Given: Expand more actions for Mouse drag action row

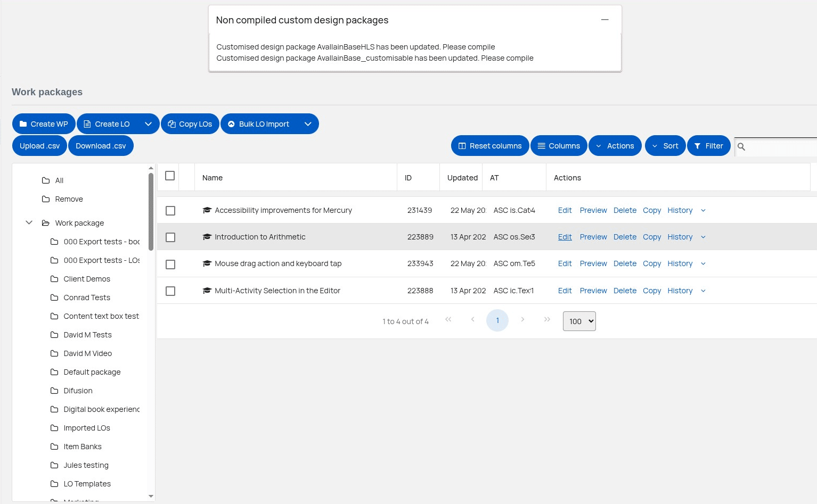Looking at the screenshot, I should pyautogui.click(x=703, y=264).
